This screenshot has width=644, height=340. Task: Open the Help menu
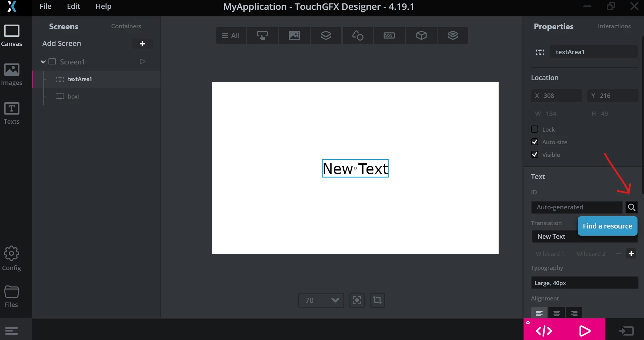coord(103,6)
